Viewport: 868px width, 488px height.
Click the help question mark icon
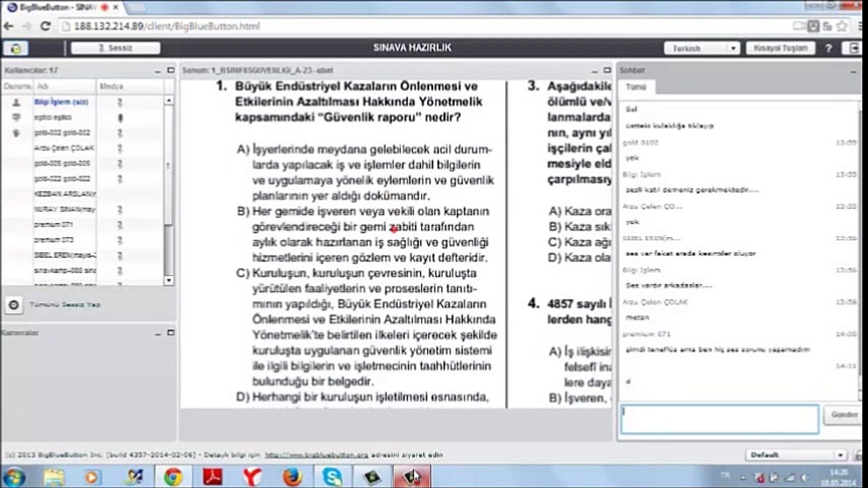pos(828,48)
